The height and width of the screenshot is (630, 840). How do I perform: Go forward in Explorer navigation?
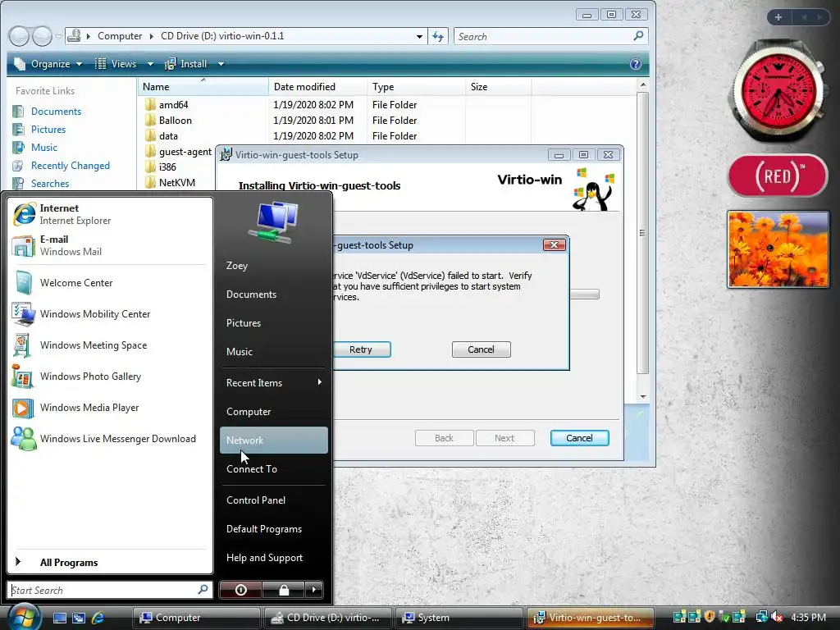[x=42, y=36]
